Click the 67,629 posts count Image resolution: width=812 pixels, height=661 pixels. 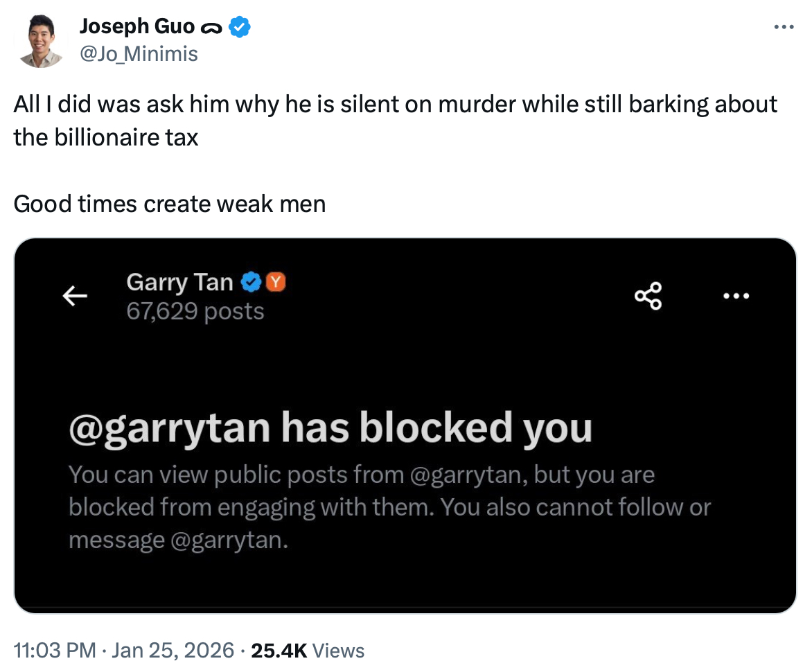tap(195, 311)
